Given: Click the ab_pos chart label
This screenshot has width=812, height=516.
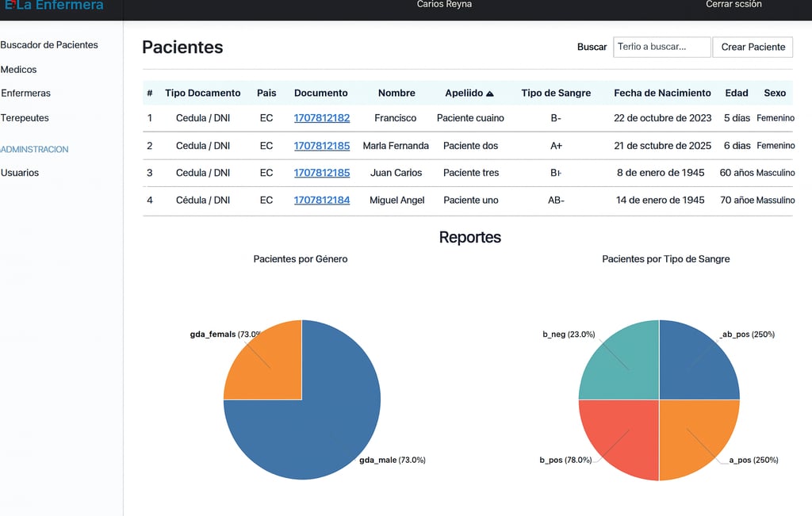Looking at the screenshot, I should [749, 334].
